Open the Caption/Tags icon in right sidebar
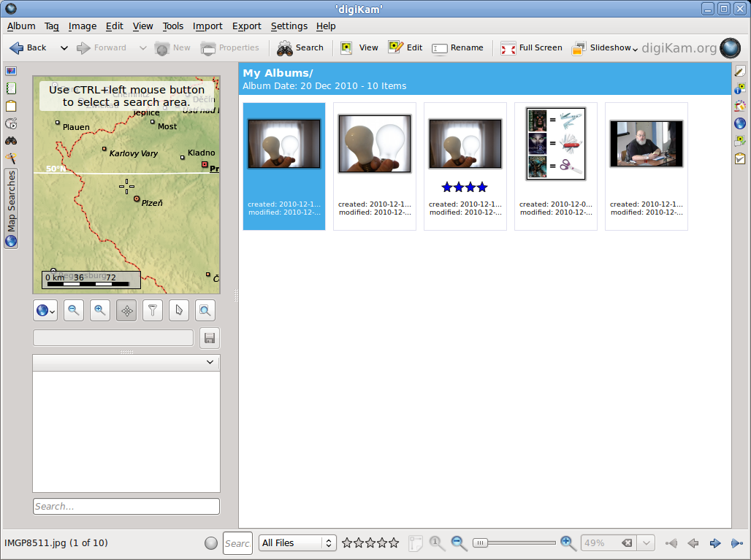Screen dimensions: 751x560 [x=740, y=141]
